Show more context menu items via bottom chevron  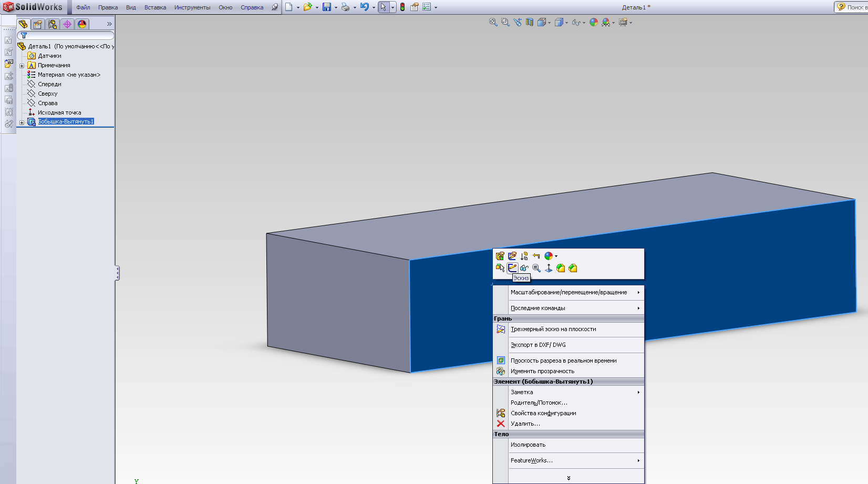click(x=569, y=478)
